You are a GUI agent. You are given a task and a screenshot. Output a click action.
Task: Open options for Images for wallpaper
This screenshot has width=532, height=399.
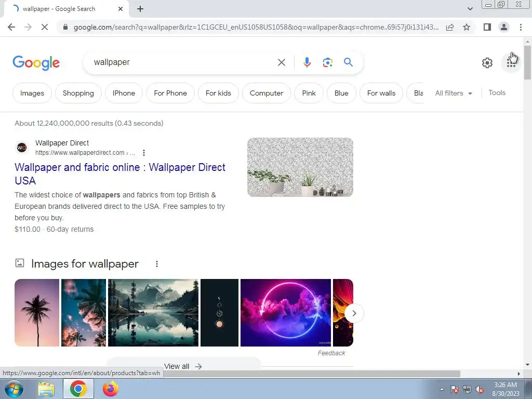(157, 264)
